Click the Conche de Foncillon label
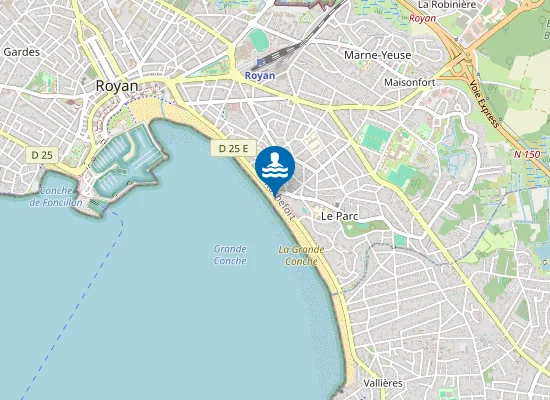Image resolution: width=550 pixels, height=400 pixels. (56, 196)
